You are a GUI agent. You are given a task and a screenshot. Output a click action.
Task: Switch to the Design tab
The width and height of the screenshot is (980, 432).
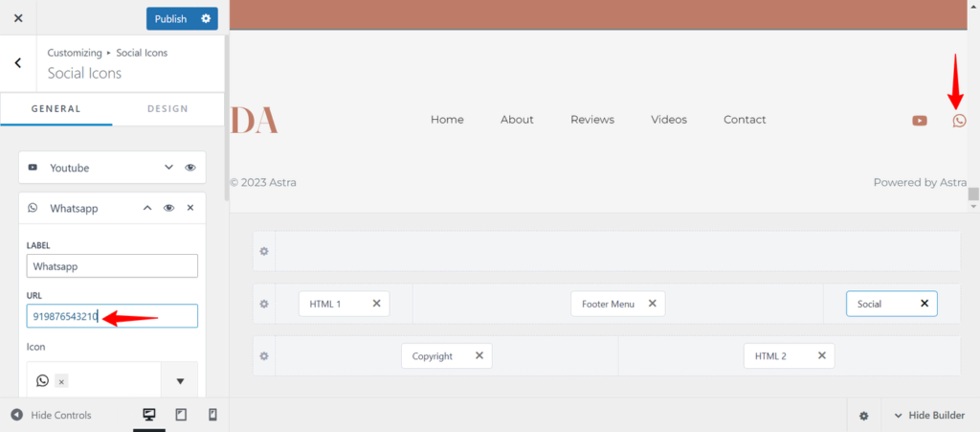[167, 109]
